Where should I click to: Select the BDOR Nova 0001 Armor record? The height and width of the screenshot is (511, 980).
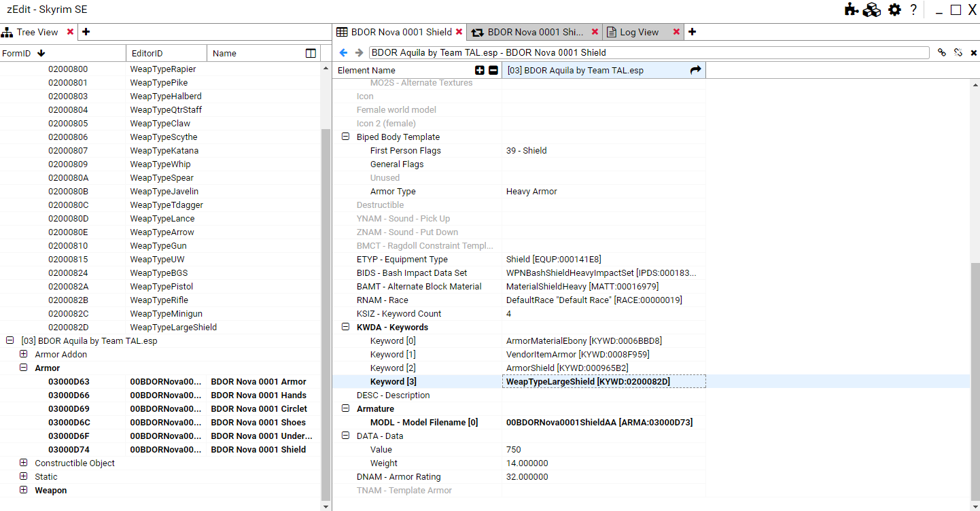point(160,381)
